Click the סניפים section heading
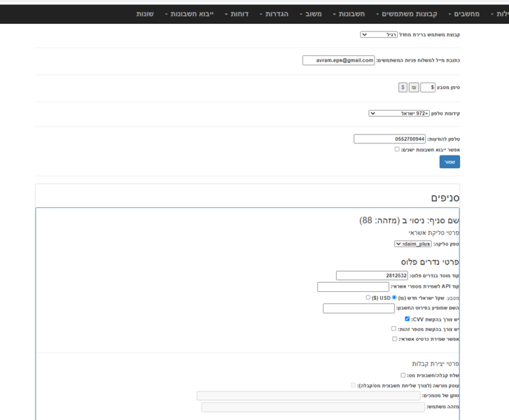Image resolution: width=509 pixels, height=420 pixels. tap(445, 198)
